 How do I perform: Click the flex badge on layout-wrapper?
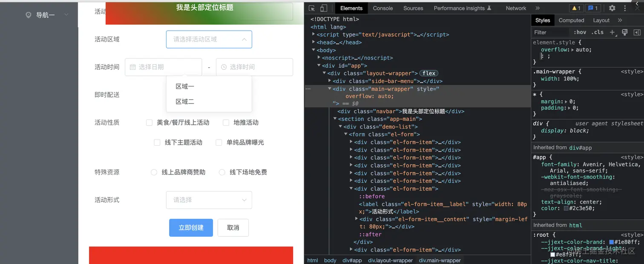click(429, 73)
